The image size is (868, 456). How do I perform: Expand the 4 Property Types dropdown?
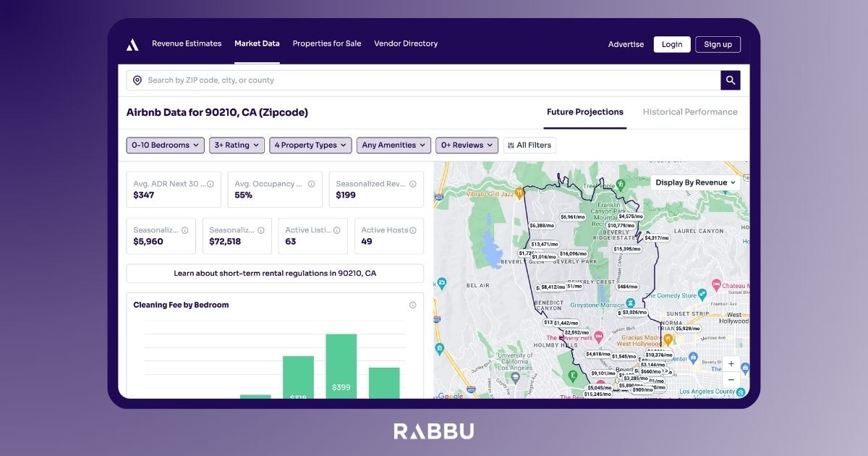[x=311, y=145]
